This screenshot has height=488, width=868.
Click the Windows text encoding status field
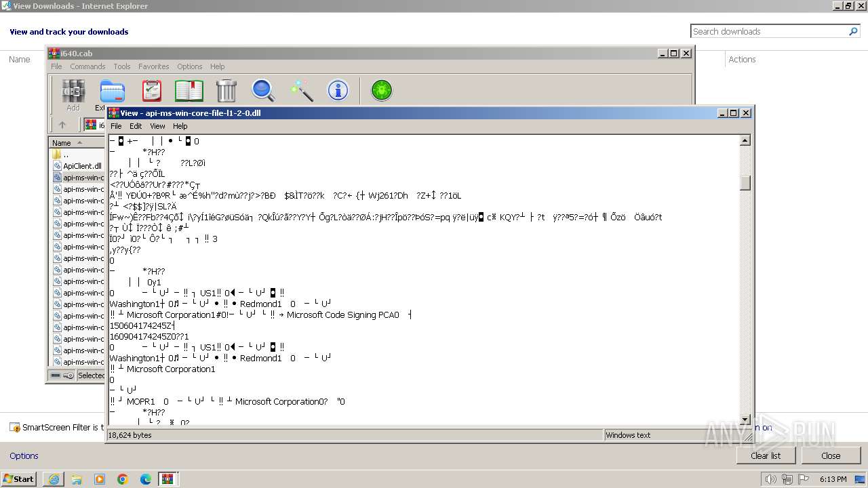click(628, 435)
